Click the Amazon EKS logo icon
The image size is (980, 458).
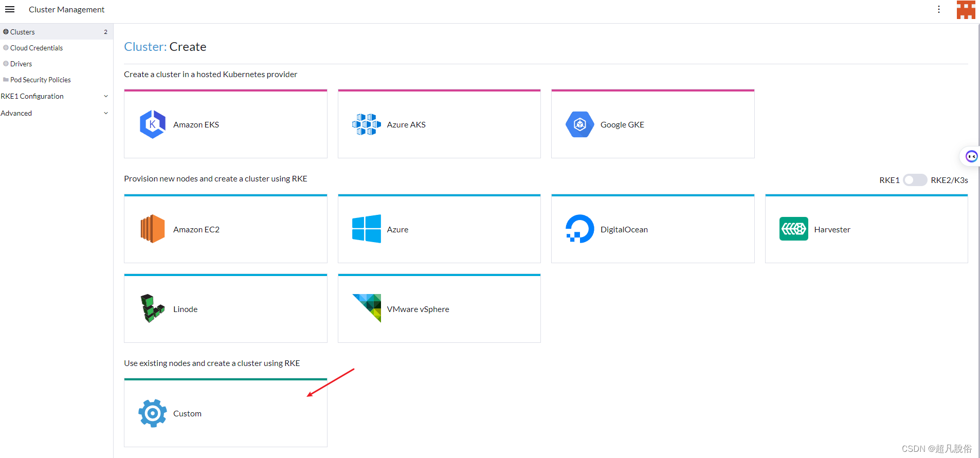[153, 124]
